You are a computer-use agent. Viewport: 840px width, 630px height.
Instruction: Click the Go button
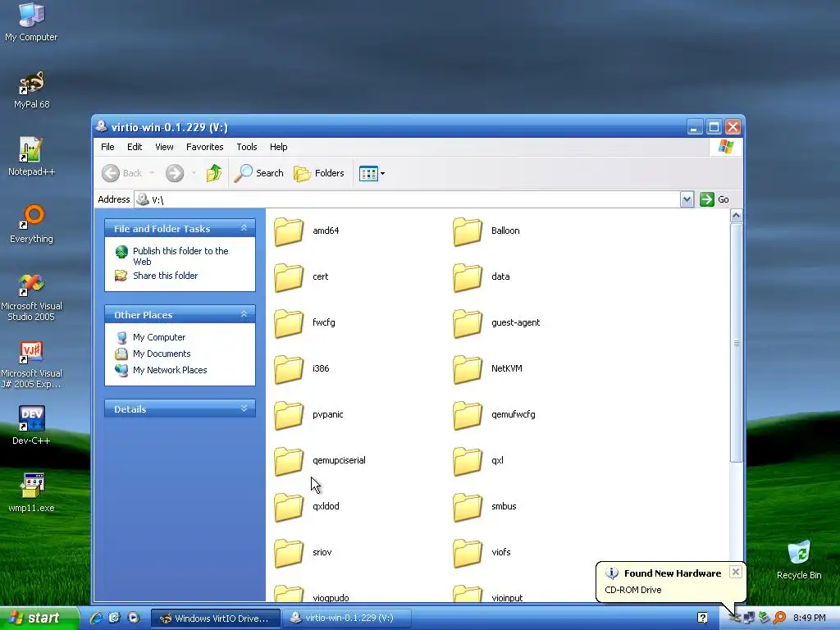pyautogui.click(x=714, y=199)
